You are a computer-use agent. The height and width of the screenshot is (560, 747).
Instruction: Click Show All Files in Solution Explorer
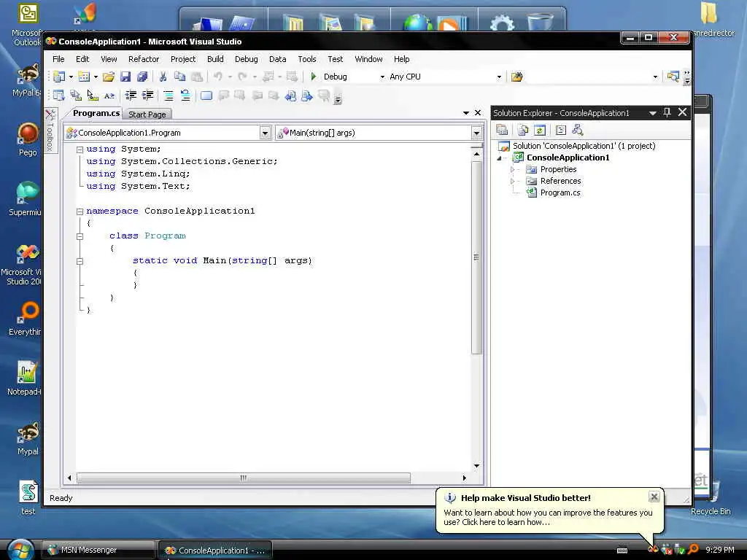(523, 130)
